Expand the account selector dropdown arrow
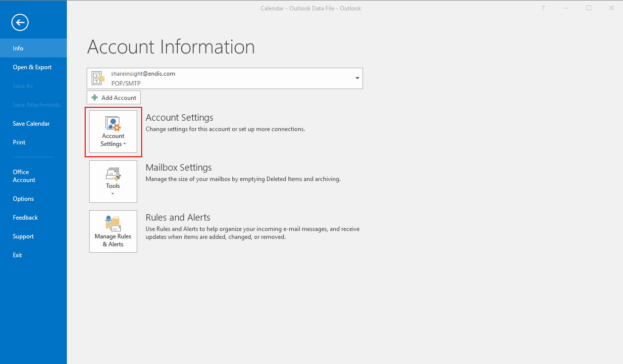Image resolution: width=623 pixels, height=364 pixels. pos(356,78)
